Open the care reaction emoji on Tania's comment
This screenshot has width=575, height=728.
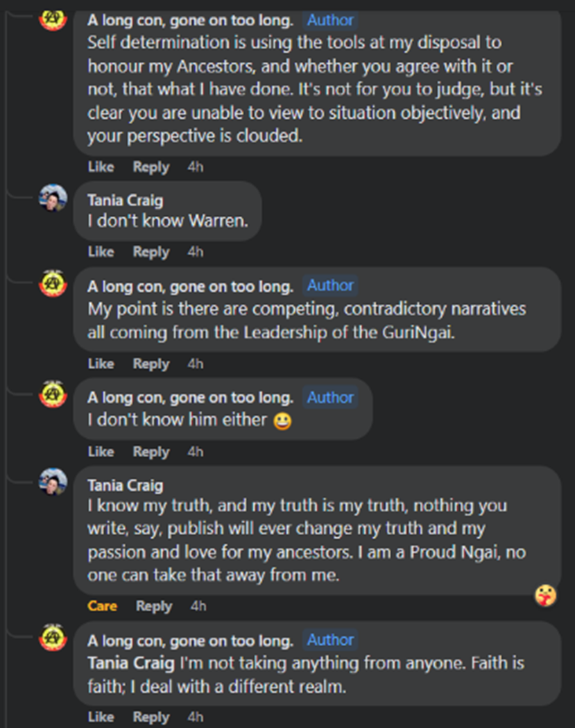point(545,595)
